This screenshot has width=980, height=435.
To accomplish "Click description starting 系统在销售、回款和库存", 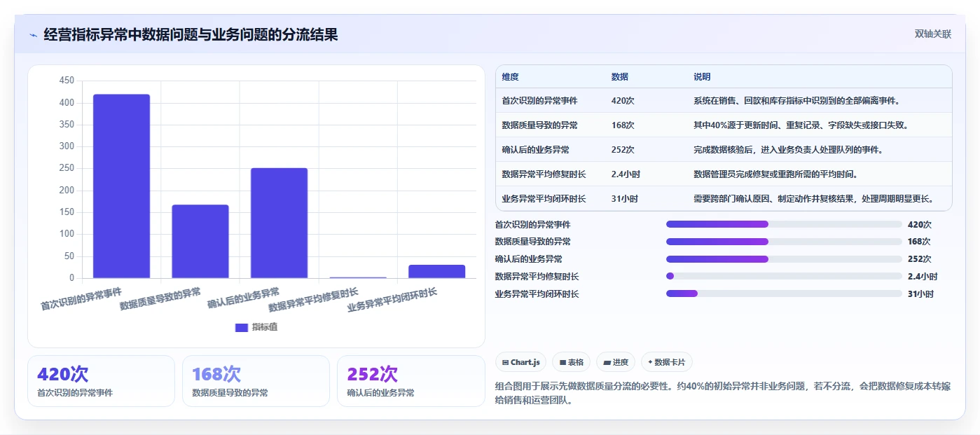I will tap(796, 101).
